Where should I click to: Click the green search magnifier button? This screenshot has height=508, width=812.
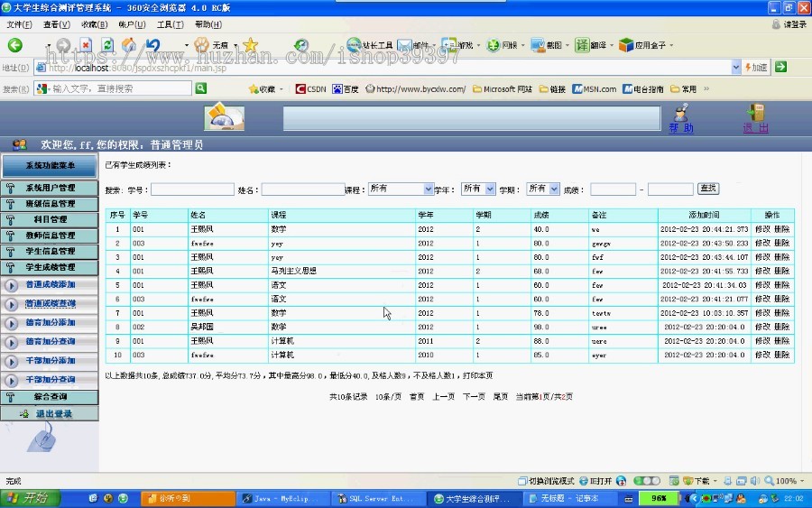(x=201, y=88)
